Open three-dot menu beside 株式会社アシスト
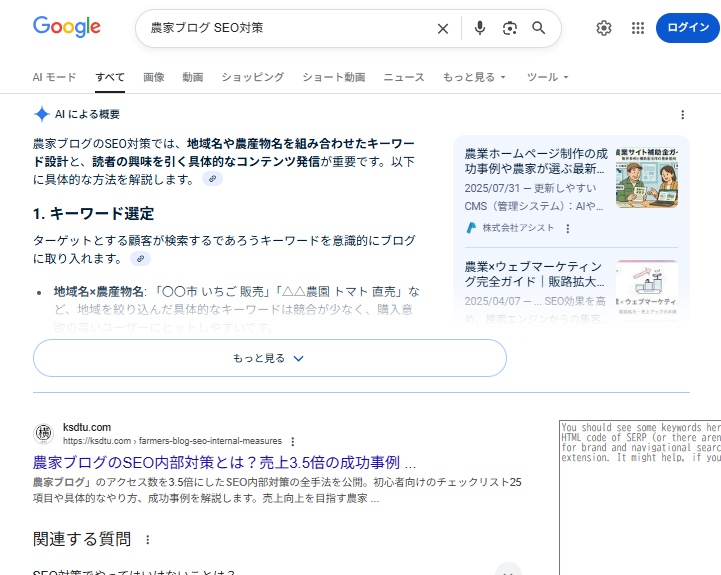The width and height of the screenshot is (721, 575). 568,229
